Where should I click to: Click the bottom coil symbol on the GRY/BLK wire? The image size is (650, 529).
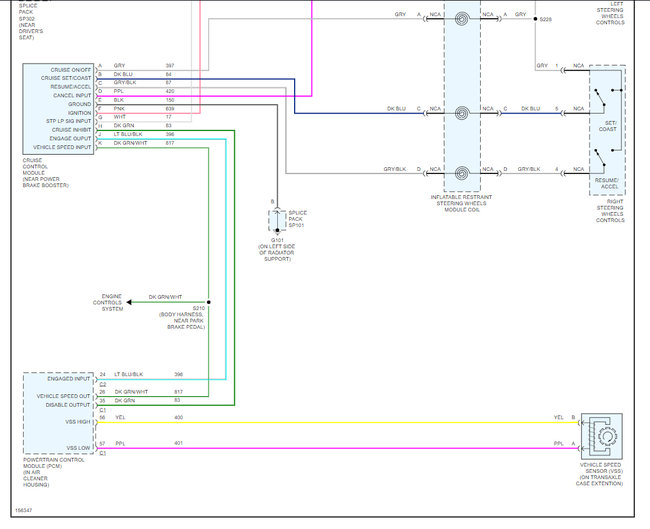pos(462,173)
